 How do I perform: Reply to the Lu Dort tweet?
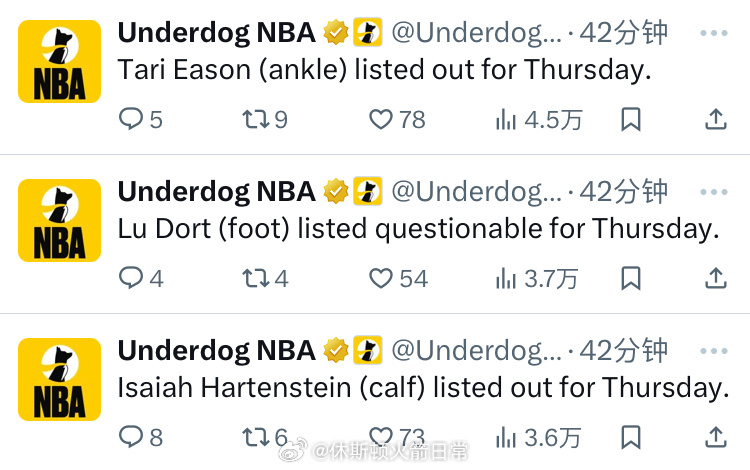click(x=131, y=278)
